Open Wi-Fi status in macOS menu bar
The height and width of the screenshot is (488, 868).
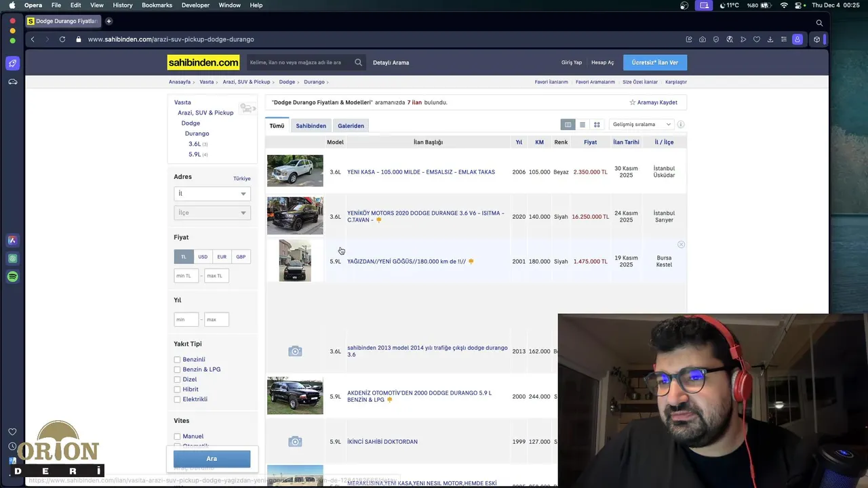(784, 5)
